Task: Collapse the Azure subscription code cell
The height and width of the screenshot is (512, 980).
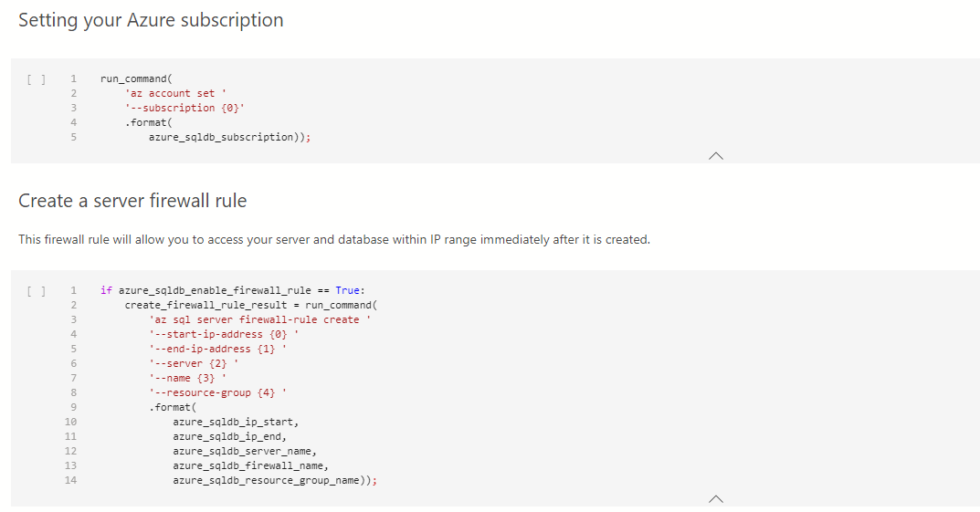Action: pyautogui.click(x=715, y=156)
